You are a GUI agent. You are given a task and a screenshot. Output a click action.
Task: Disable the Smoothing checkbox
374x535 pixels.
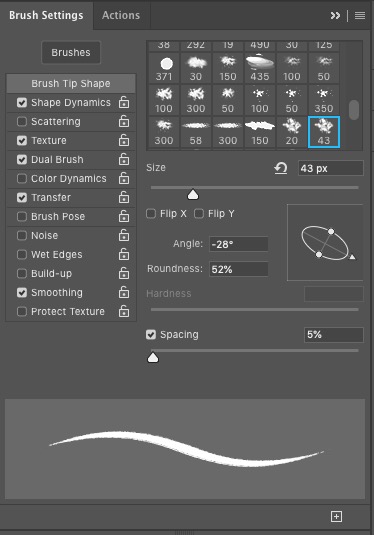coord(22,292)
